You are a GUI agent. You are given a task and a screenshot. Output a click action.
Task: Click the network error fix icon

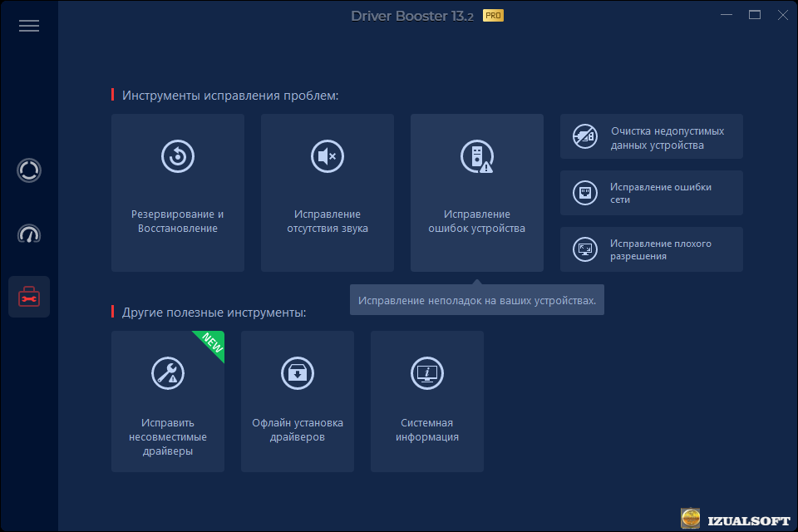(x=585, y=193)
